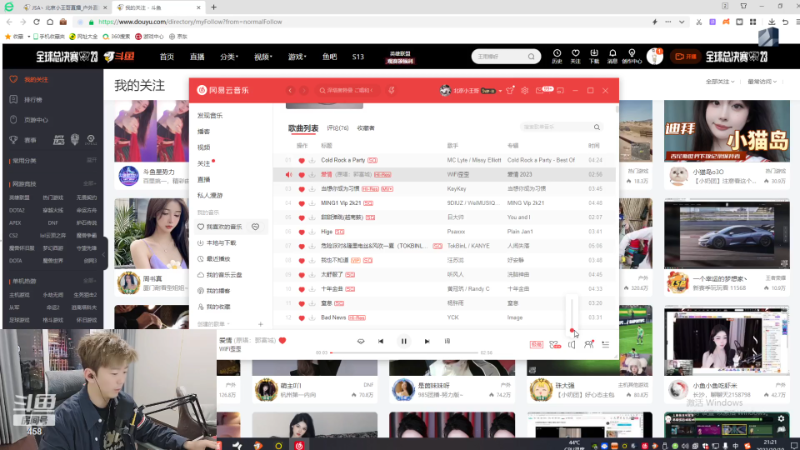Open 我的音乐云盘 in sidebar
Screen dimensions: 800x450
[224, 275]
